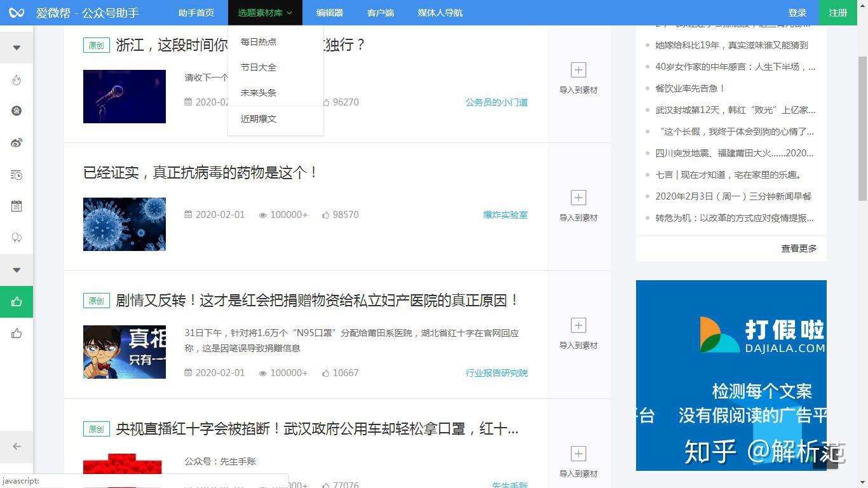
Task: Click plus icon for 浙江 article
Action: (x=578, y=70)
